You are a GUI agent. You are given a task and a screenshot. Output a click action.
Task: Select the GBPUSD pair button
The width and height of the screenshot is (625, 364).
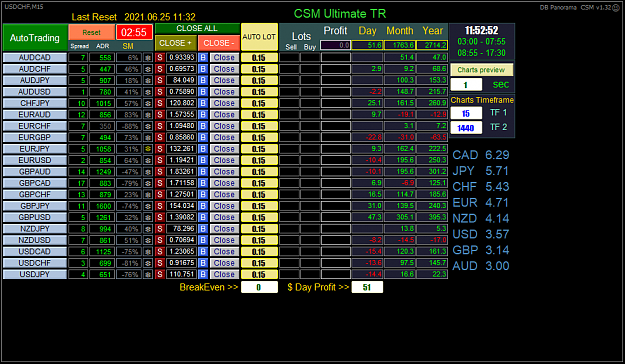click(x=35, y=217)
